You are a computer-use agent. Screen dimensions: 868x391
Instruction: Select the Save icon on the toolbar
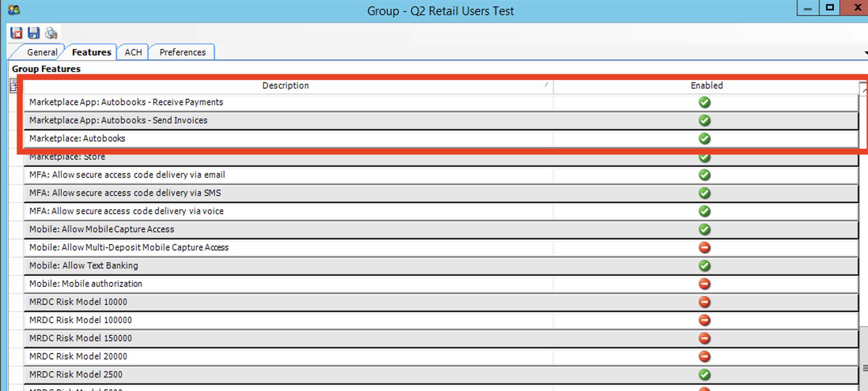tap(34, 33)
